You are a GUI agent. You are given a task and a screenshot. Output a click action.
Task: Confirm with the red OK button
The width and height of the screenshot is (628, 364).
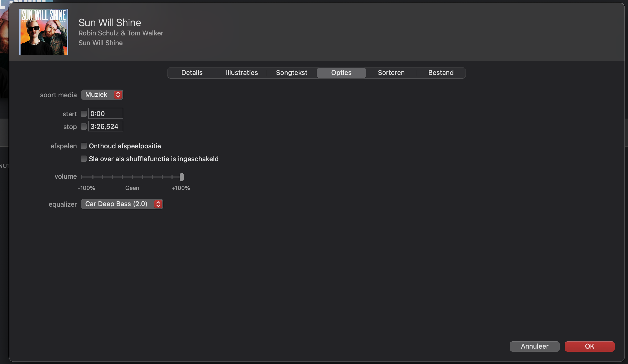click(x=589, y=347)
